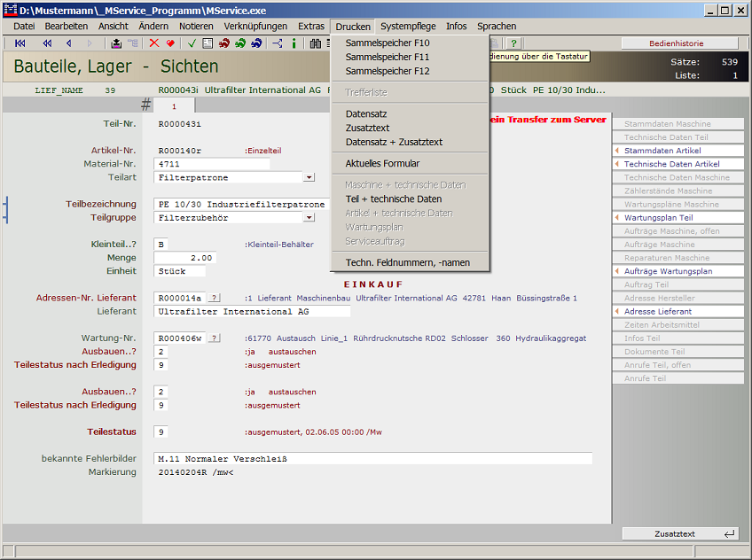Open the Systempflege menu

pos(408,27)
